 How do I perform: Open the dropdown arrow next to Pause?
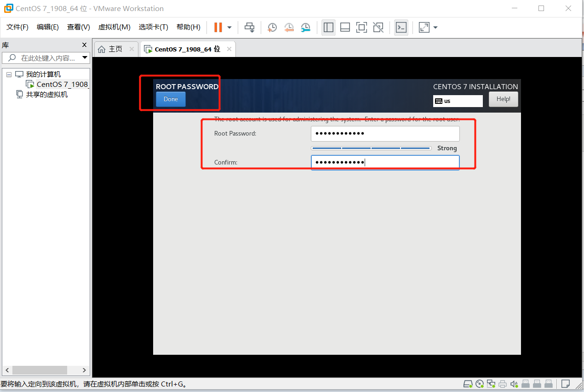[229, 28]
